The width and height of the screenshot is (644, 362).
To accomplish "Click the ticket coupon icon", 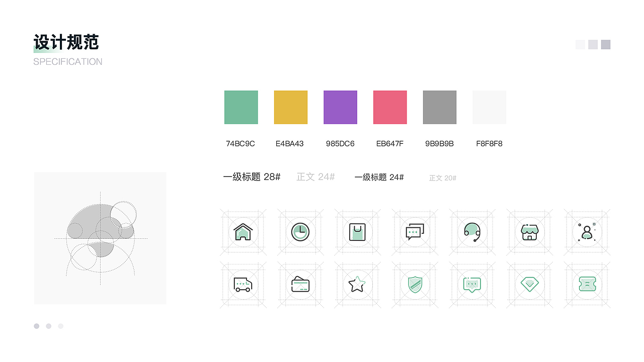I will 587,284.
